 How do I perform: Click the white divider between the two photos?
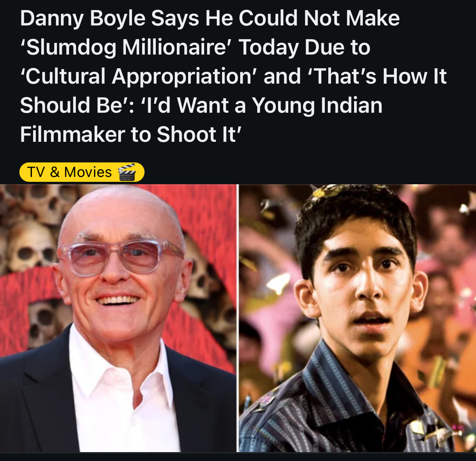point(238,318)
